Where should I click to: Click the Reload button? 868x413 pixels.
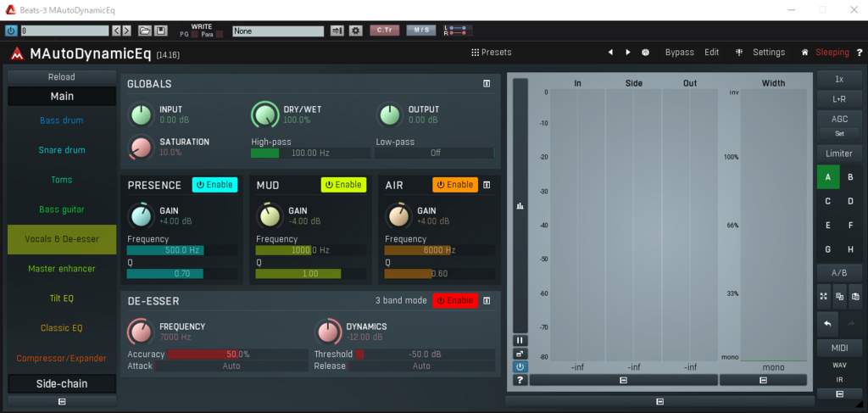62,77
